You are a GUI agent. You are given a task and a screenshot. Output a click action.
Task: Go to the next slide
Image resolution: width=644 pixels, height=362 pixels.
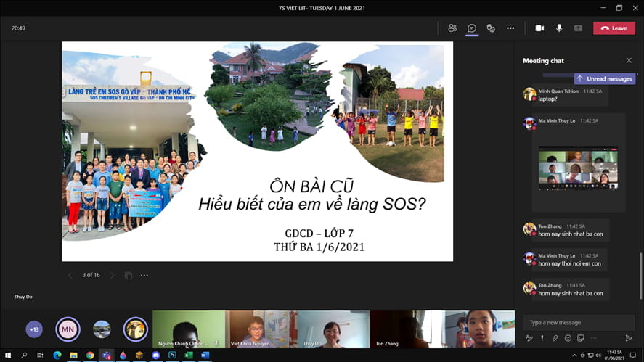pos(112,276)
